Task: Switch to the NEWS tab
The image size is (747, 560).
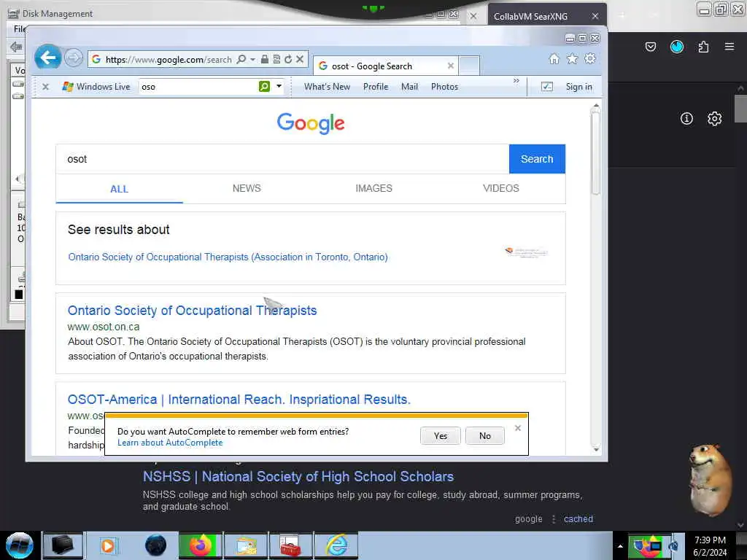Action: point(247,188)
